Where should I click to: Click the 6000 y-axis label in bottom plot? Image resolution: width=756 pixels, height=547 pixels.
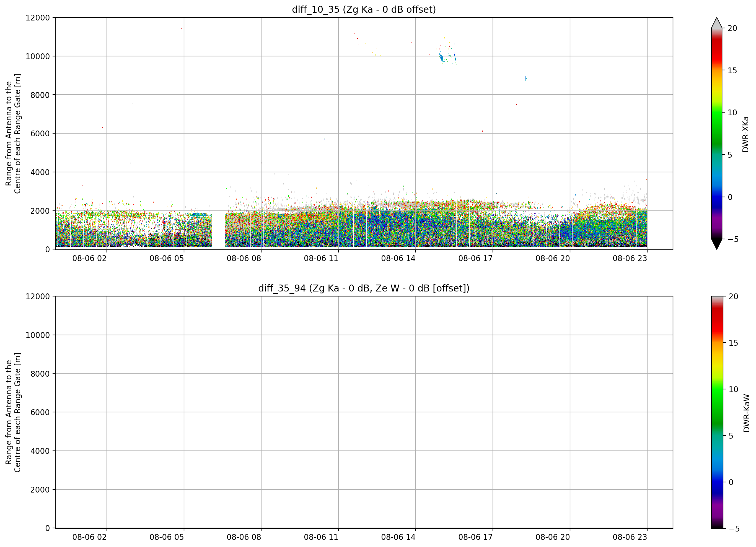[40, 412]
